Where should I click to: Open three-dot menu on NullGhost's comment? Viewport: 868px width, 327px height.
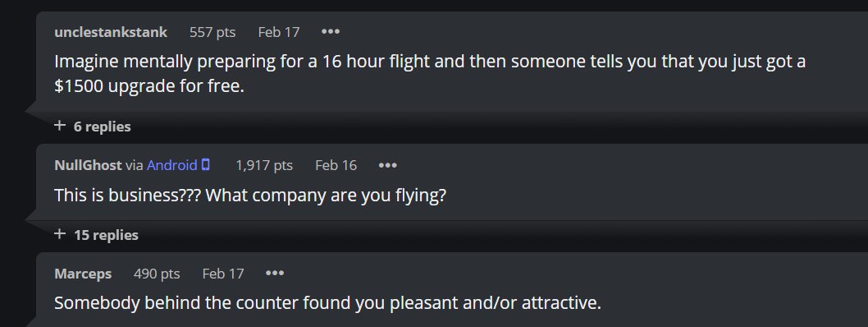387,165
